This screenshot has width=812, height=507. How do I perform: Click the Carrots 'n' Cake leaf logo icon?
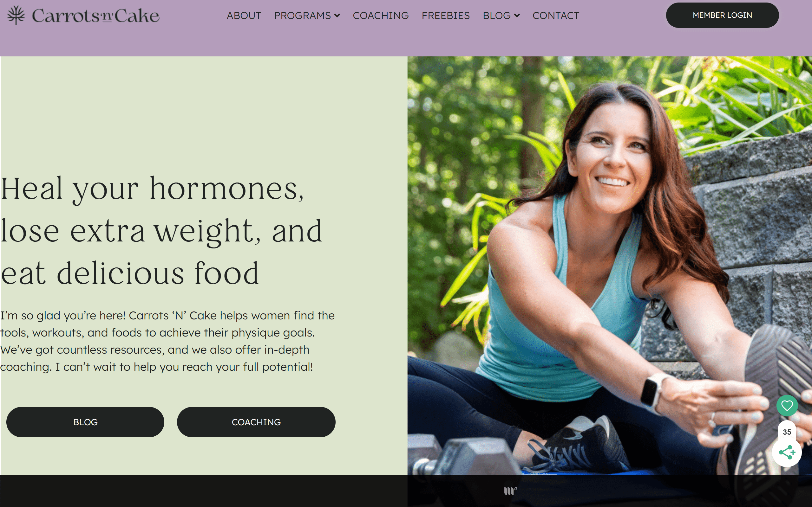pos(16,15)
